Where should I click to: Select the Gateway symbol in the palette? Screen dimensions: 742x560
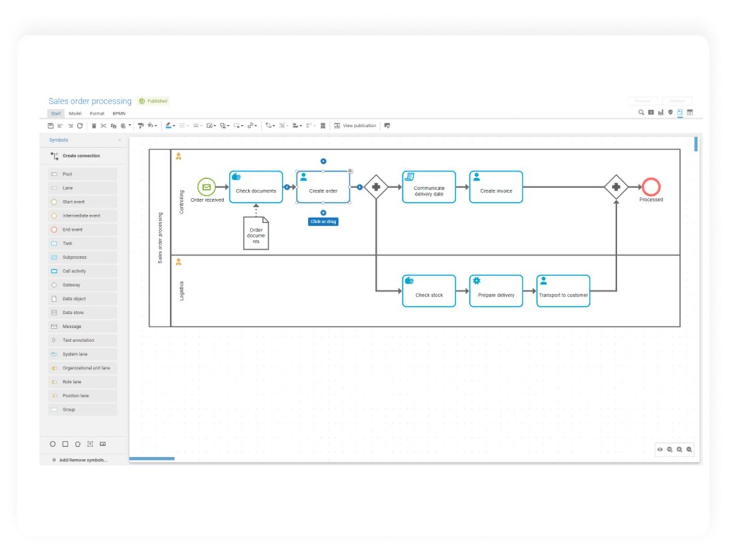[x=71, y=285]
